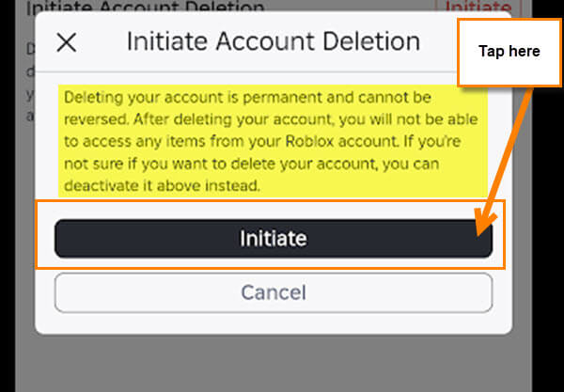Click the Cancel button

point(273,292)
